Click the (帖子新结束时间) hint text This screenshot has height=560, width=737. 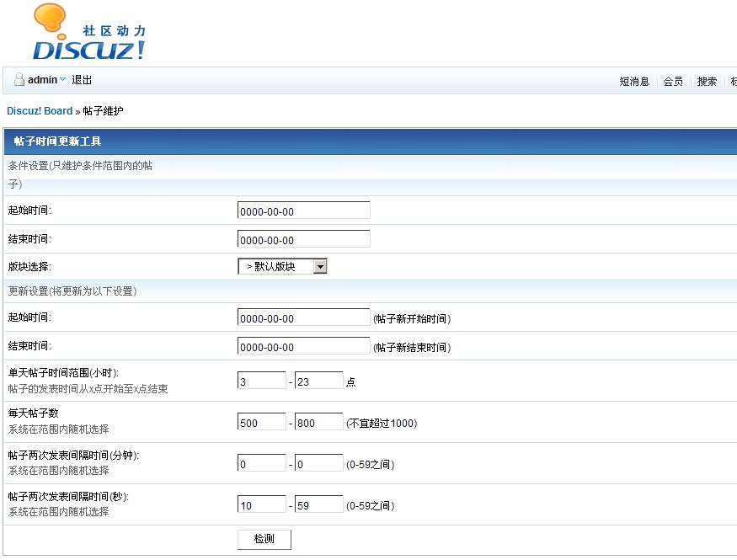point(412,348)
